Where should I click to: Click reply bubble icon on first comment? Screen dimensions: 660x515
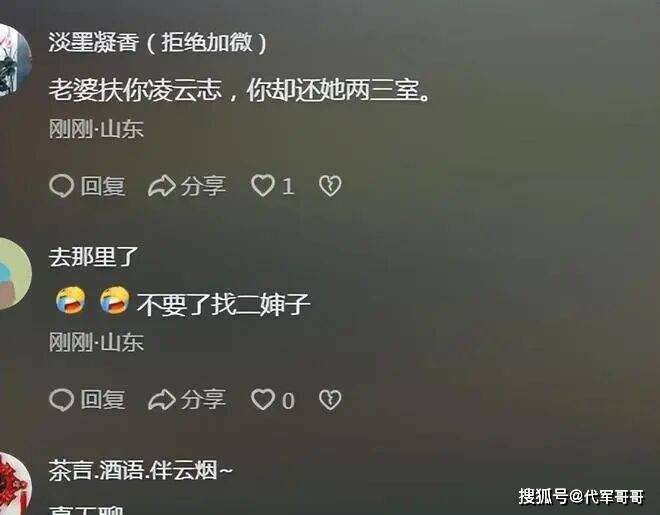pos(61,186)
